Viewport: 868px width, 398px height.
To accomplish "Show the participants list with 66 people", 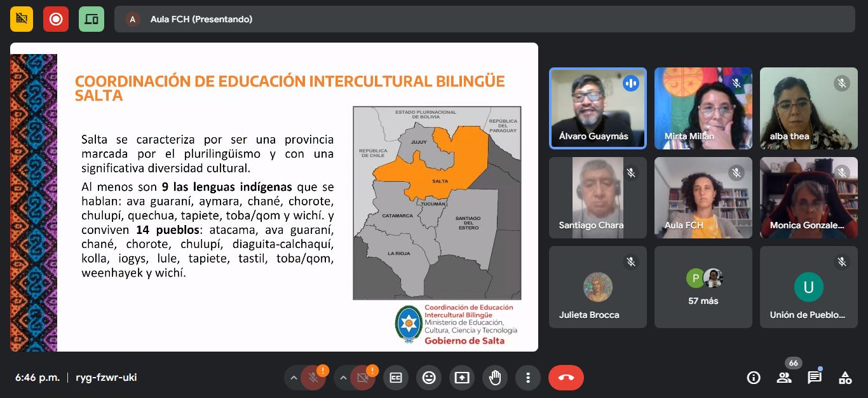I will (x=784, y=378).
